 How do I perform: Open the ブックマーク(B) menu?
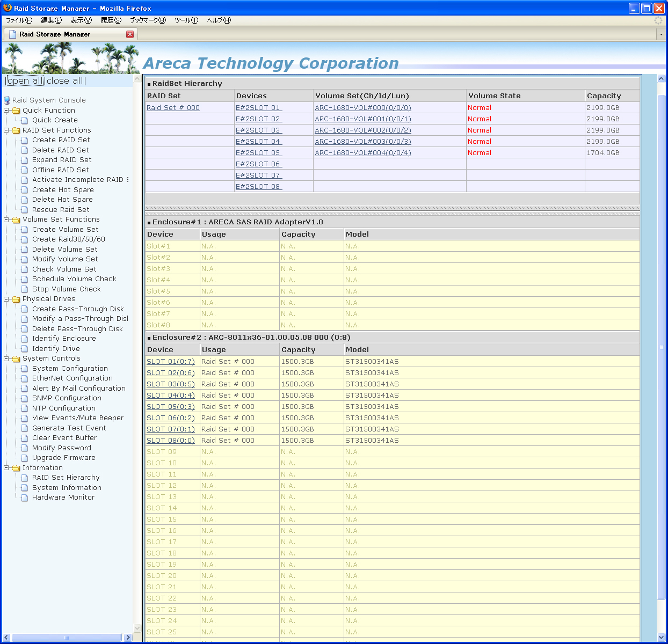point(148,20)
